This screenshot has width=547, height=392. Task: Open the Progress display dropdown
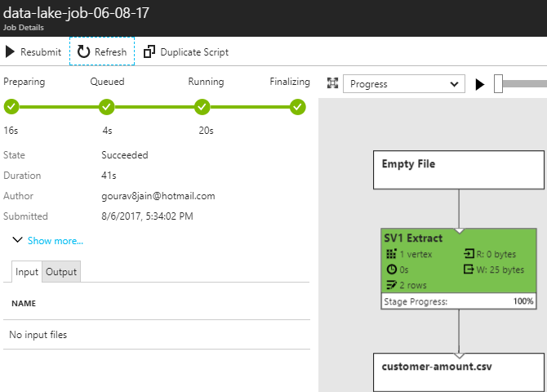(403, 83)
